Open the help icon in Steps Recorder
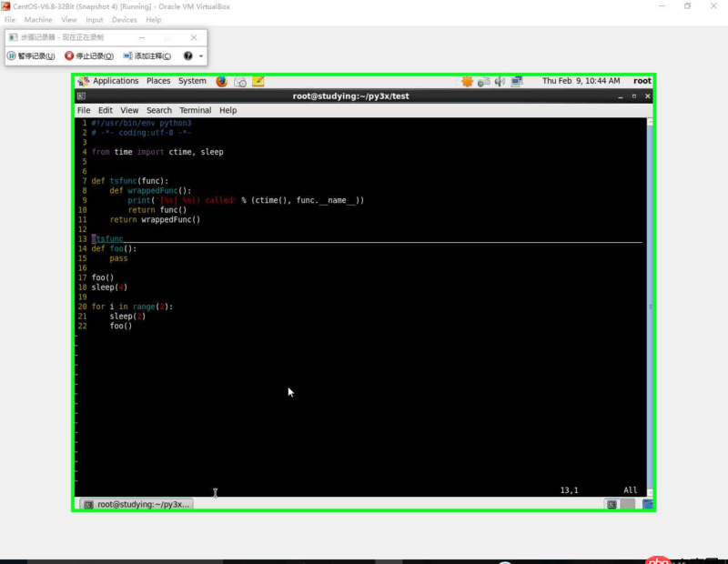This screenshot has width=728, height=564. [188, 55]
